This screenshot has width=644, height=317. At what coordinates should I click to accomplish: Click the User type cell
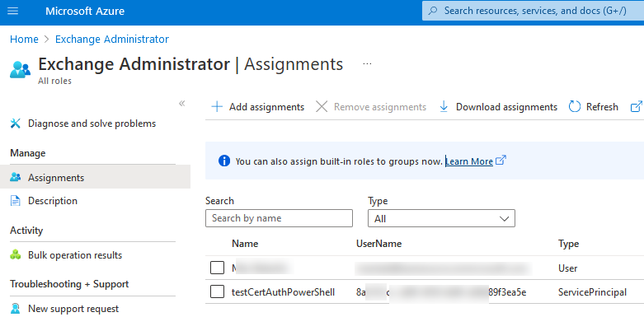567,268
